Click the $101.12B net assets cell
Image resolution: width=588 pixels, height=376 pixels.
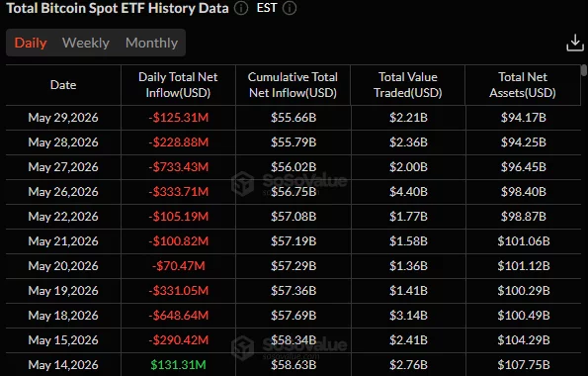pos(524,266)
